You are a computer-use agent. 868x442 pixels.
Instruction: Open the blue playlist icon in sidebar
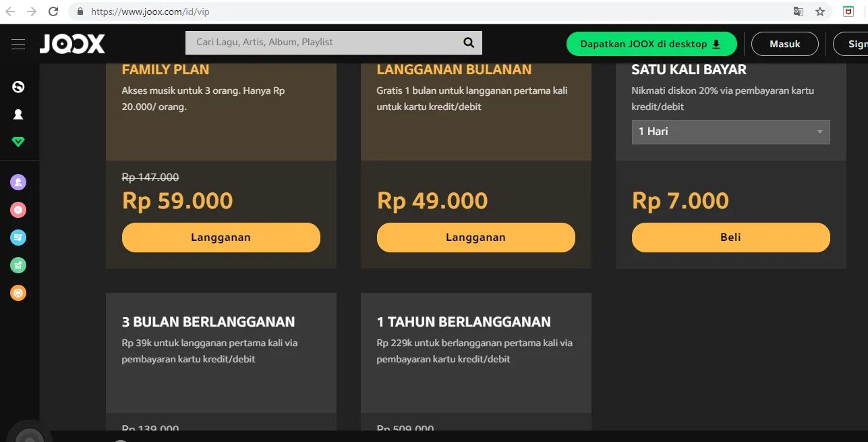[x=18, y=238]
